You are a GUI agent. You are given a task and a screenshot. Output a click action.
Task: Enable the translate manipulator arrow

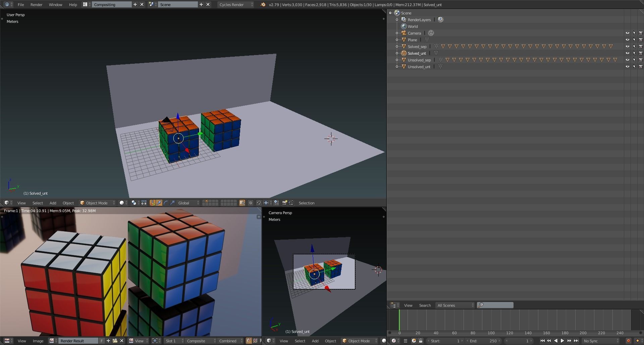pyautogui.click(x=159, y=203)
